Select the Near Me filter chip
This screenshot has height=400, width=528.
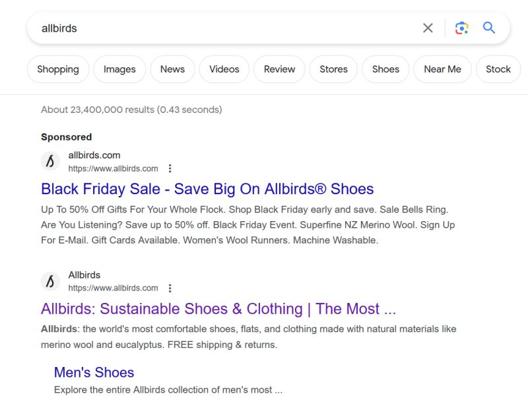click(442, 69)
